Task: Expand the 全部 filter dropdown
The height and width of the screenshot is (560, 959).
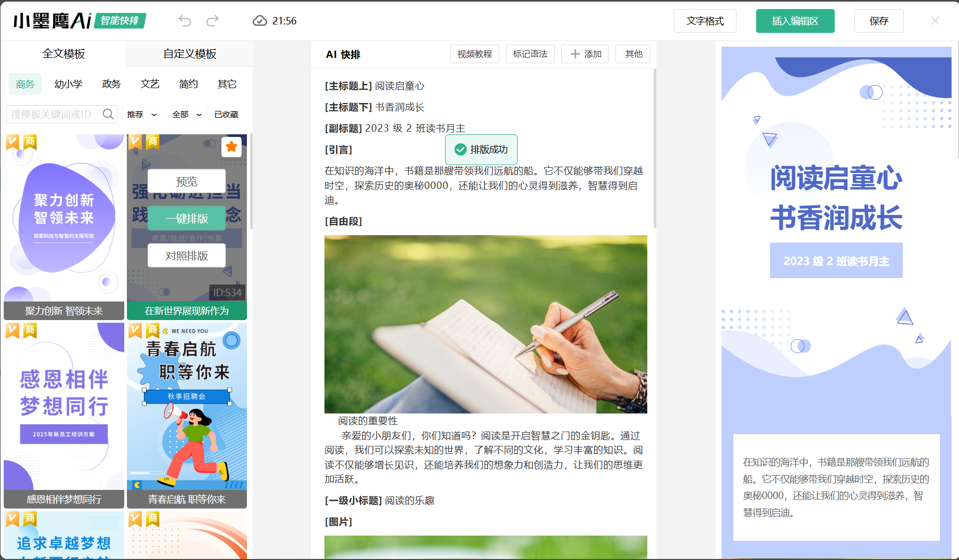Action: 187,114
